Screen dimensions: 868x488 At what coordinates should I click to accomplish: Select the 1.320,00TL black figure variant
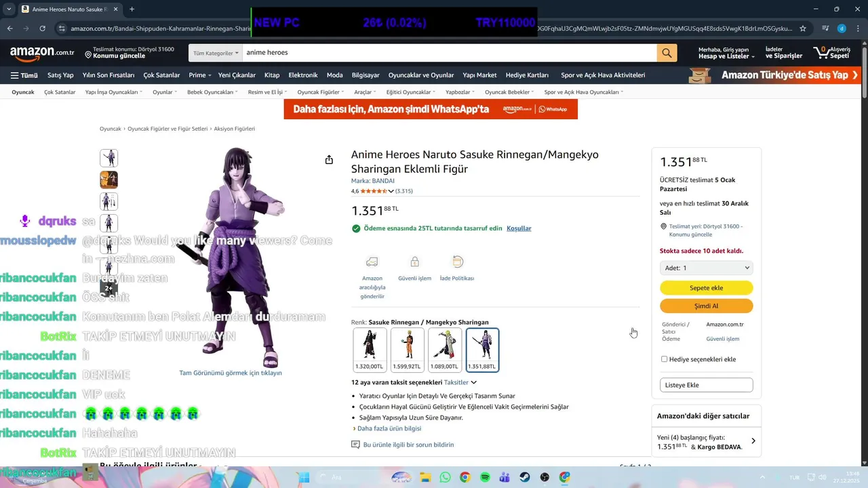tap(369, 350)
